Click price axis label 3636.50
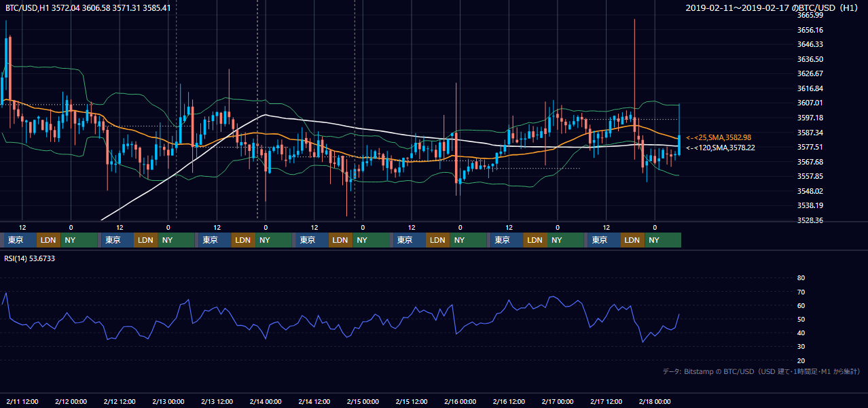 (x=810, y=59)
